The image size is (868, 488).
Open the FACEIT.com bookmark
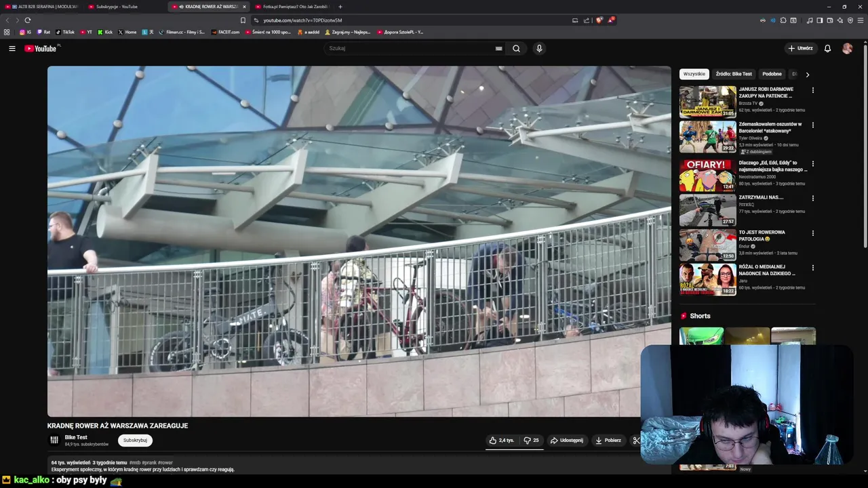click(226, 32)
